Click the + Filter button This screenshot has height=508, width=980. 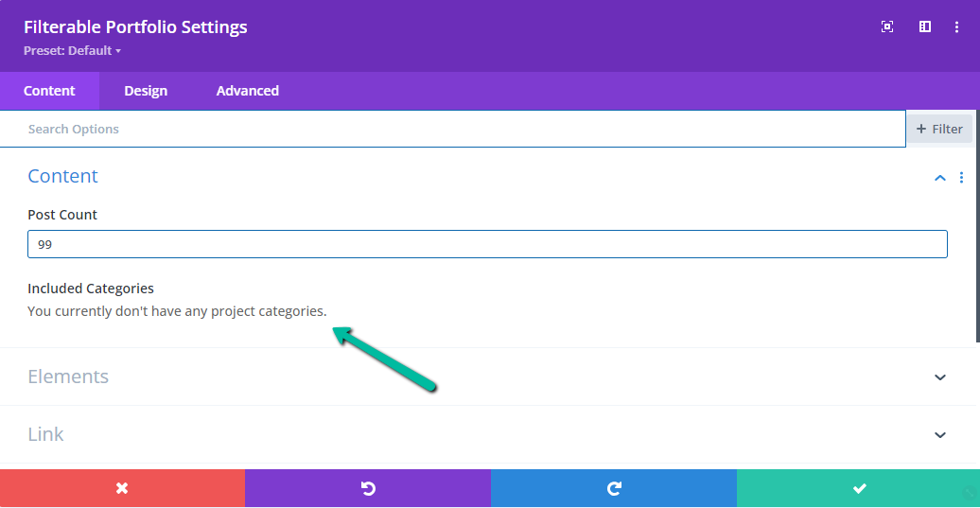(x=939, y=129)
